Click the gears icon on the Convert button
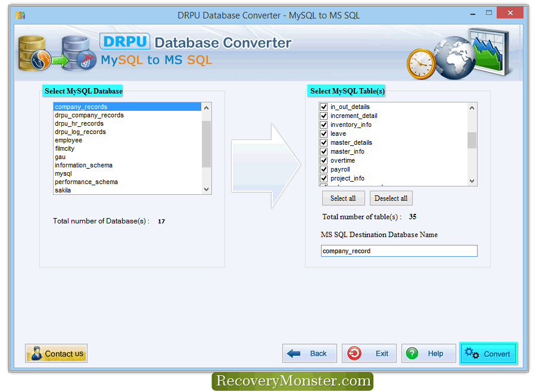Screen dimensions: 536x392 (x=472, y=353)
